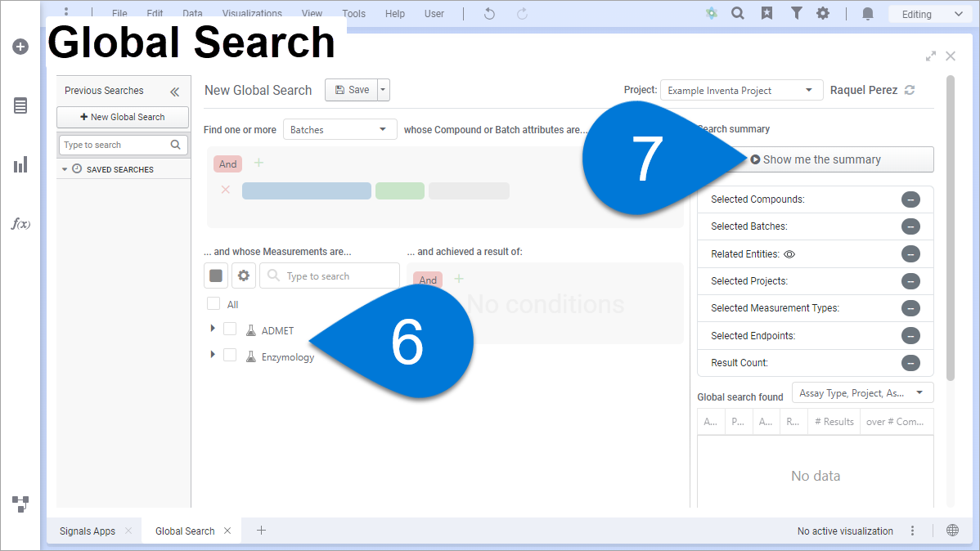Screen dimensions: 980x551
Task: Click the measurements Type to search field
Action: point(330,275)
